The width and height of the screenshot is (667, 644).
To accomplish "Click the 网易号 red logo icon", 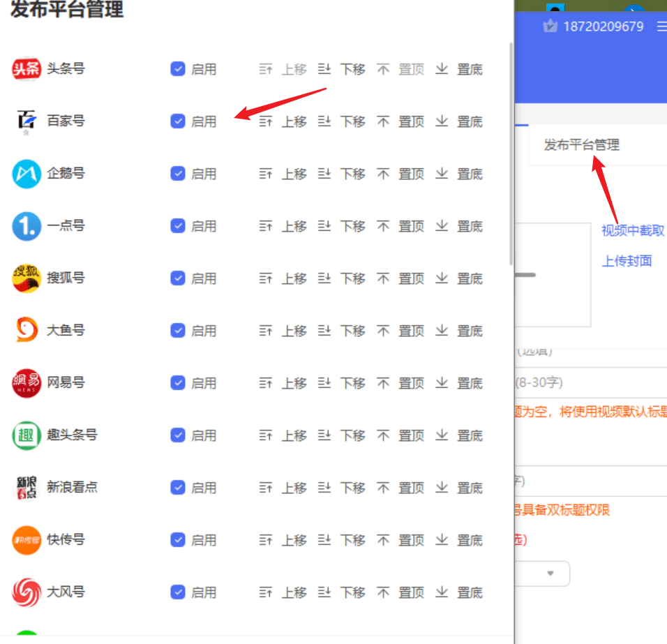I will click(27, 383).
